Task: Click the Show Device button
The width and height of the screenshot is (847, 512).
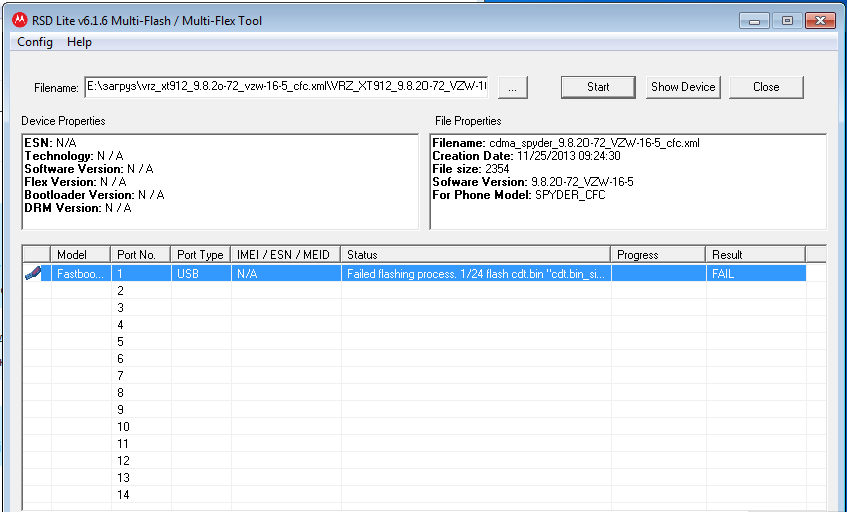Action: [683, 87]
